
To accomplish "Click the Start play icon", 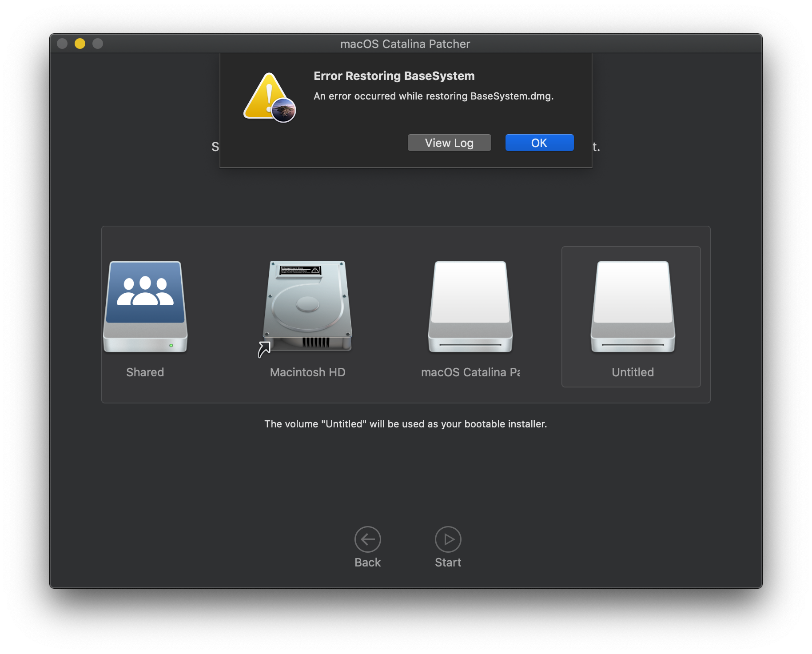I will [448, 539].
